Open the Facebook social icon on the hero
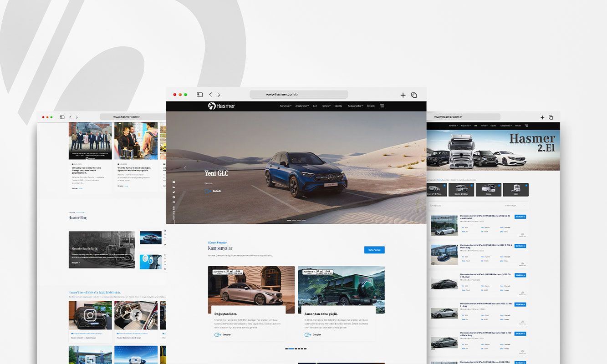This screenshot has height=364, width=607. coord(173,197)
